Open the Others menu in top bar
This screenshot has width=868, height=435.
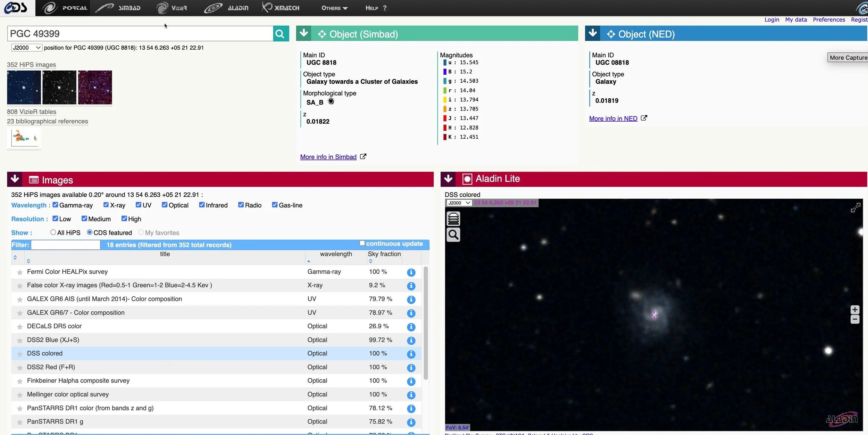(x=334, y=8)
